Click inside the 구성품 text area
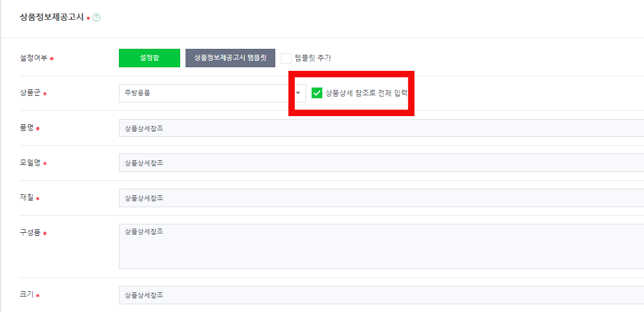644x312 pixels. tap(381, 247)
